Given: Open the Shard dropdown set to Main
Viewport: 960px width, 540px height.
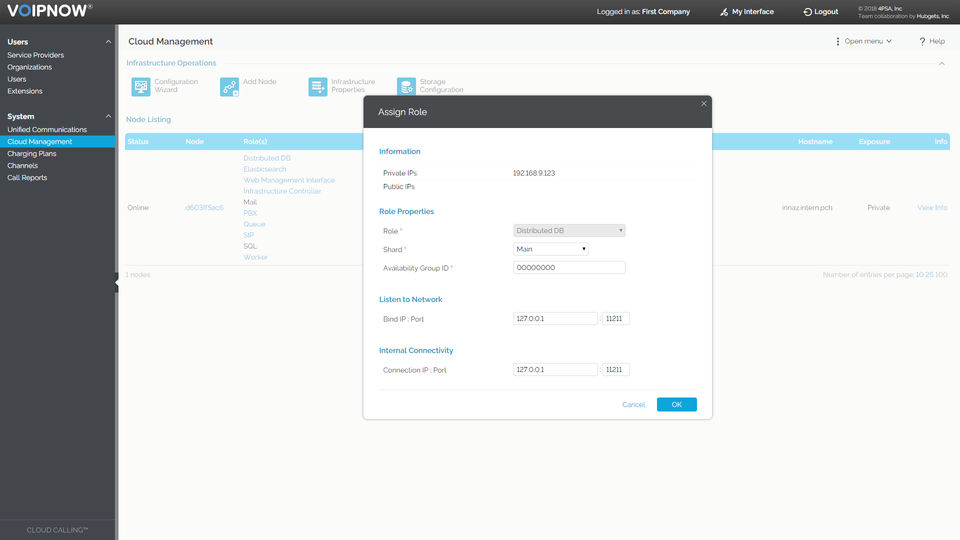Looking at the screenshot, I should coord(550,249).
